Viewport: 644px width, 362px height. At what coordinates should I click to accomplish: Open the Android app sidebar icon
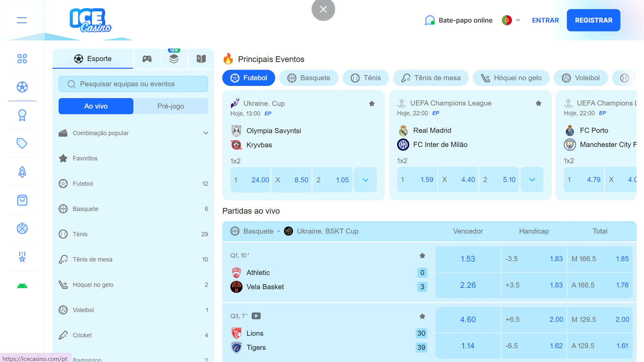click(22, 286)
